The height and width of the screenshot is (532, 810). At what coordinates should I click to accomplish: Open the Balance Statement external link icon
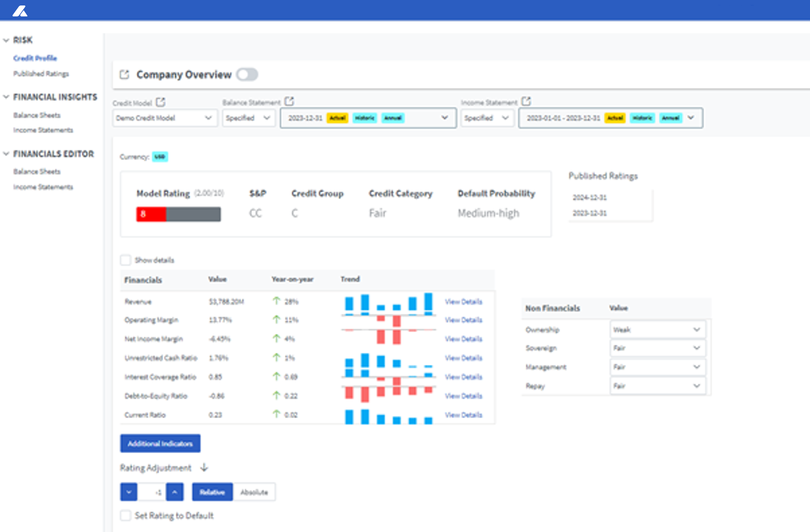tap(289, 102)
